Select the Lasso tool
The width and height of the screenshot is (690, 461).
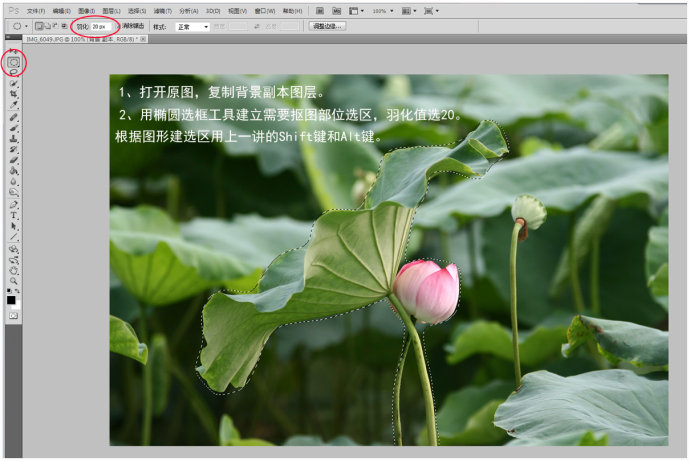pyautogui.click(x=14, y=73)
